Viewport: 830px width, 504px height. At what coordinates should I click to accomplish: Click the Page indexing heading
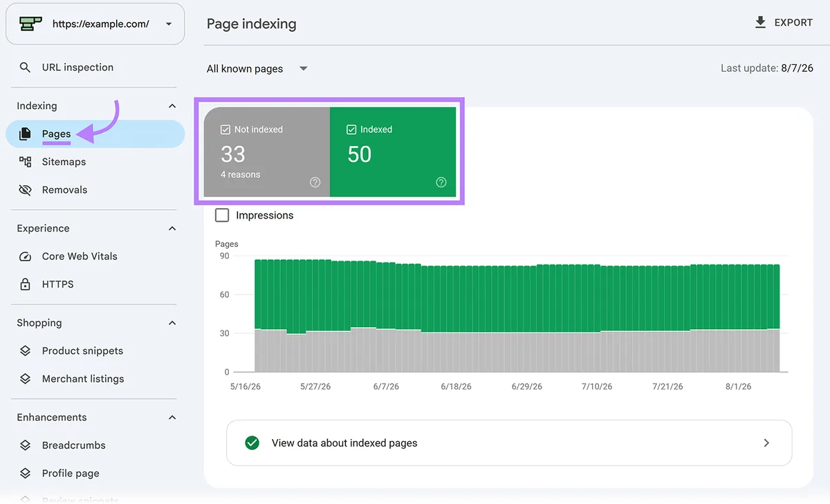click(252, 24)
